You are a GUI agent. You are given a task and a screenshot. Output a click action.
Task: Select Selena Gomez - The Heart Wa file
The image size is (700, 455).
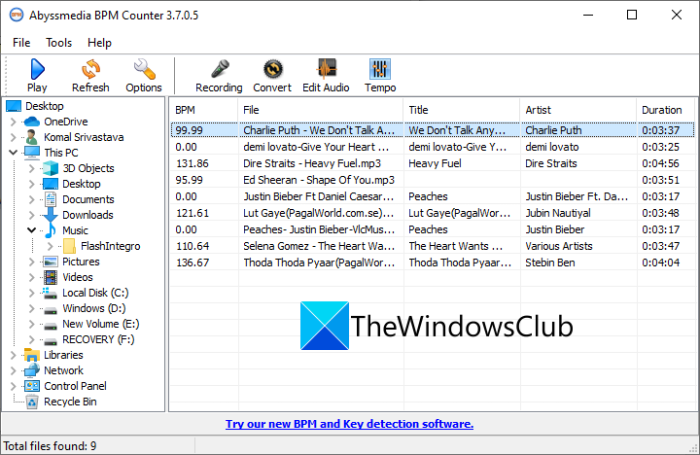pyautogui.click(x=319, y=246)
